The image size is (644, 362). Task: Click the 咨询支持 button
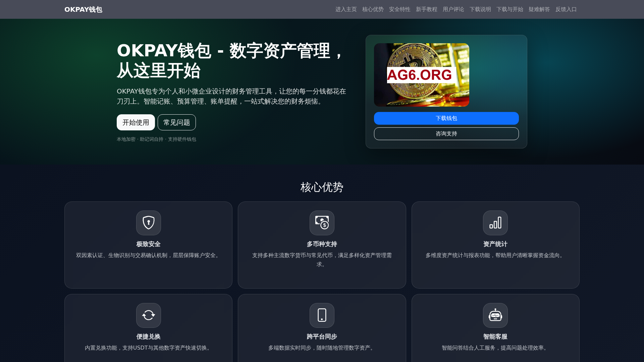click(446, 134)
